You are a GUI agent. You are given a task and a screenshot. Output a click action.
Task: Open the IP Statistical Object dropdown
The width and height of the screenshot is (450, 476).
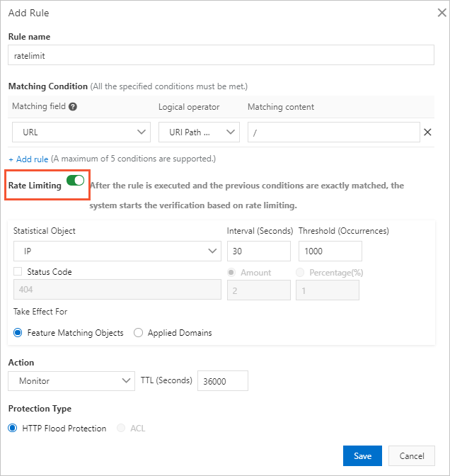117,251
